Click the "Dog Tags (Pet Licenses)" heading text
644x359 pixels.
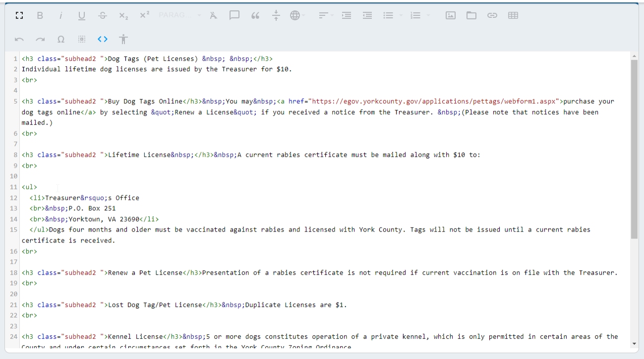click(153, 59)
